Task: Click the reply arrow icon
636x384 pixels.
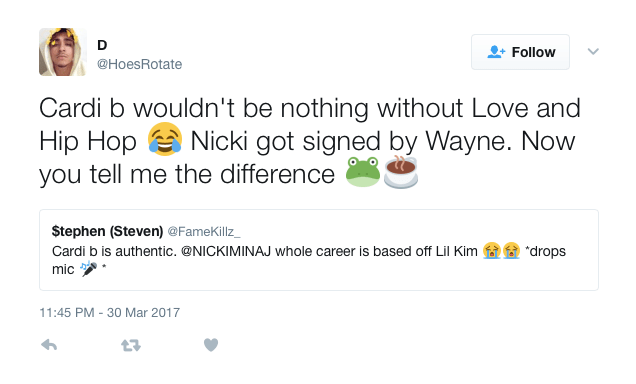Action: tap(49, 345)
